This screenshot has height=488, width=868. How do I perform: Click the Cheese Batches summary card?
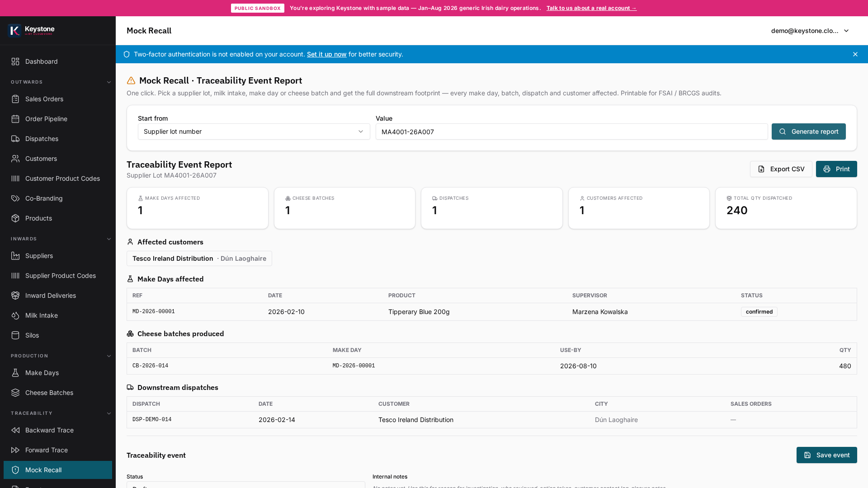coord(344,208)
